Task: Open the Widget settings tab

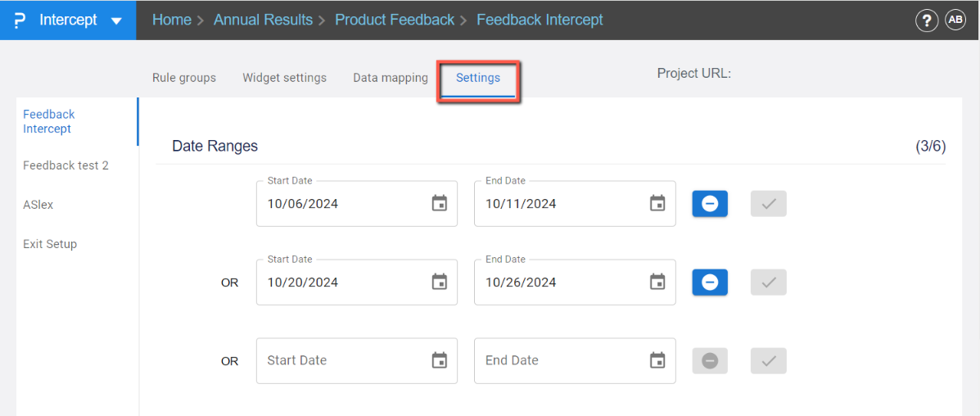Action: 284,78
